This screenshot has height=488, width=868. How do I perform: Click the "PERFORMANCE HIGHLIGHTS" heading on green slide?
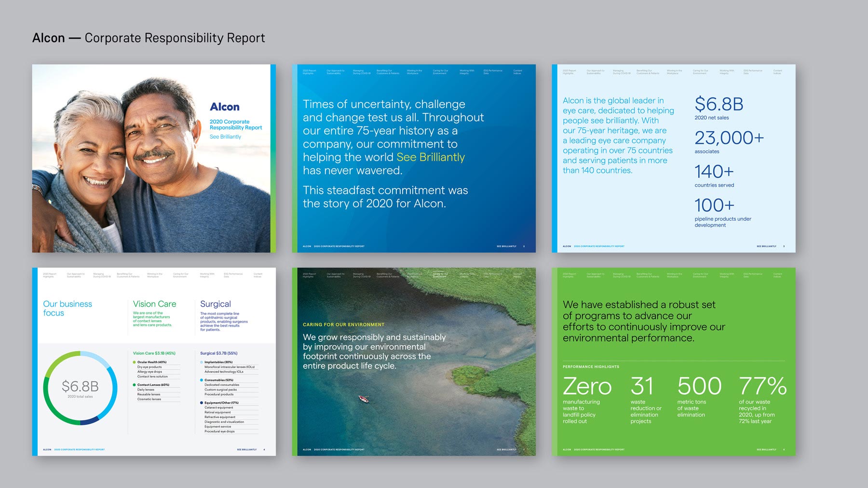(591, 366)
